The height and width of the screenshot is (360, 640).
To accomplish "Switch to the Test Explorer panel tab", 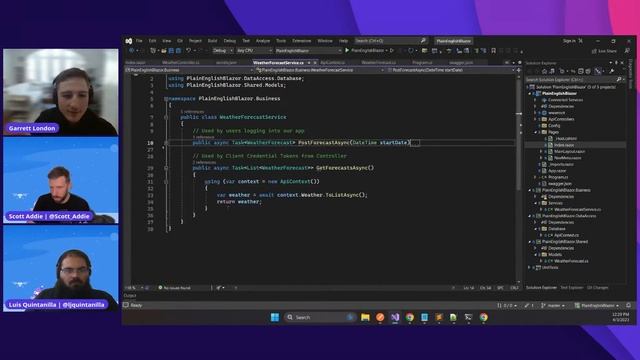I will [571, 288].
